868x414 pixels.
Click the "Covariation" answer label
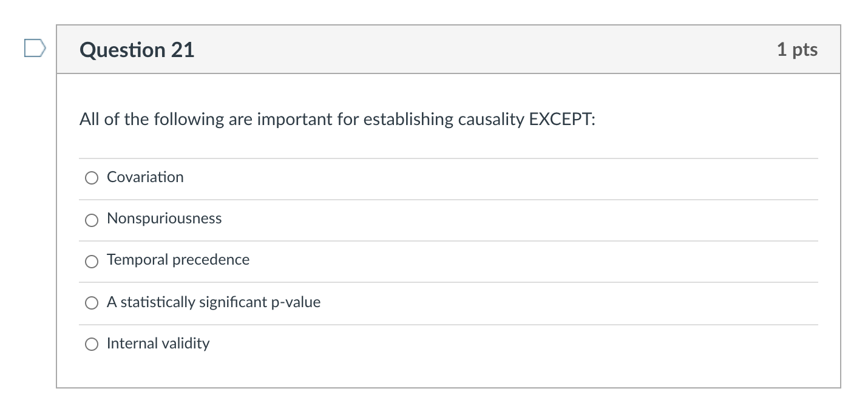(145, 177)
